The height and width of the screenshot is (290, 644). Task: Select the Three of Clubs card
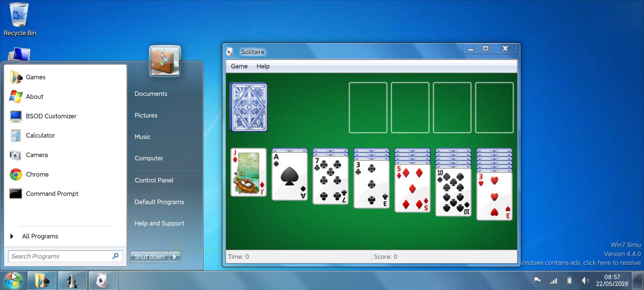372,184
